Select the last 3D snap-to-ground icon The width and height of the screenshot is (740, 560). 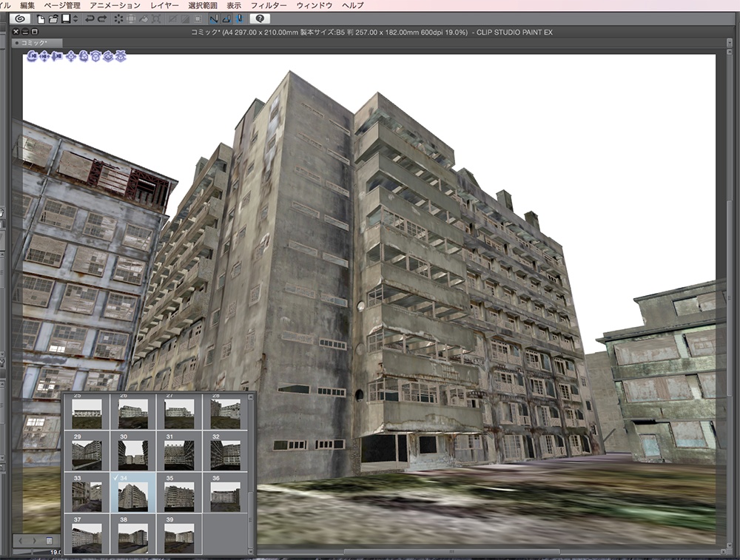(121, 57)
